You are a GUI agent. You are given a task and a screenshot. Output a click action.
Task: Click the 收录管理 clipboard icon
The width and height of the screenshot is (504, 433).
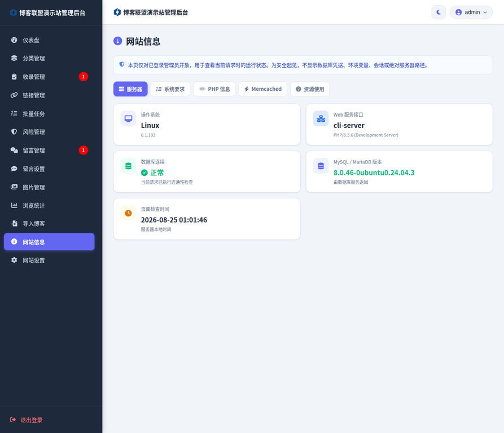pos(14,77)
